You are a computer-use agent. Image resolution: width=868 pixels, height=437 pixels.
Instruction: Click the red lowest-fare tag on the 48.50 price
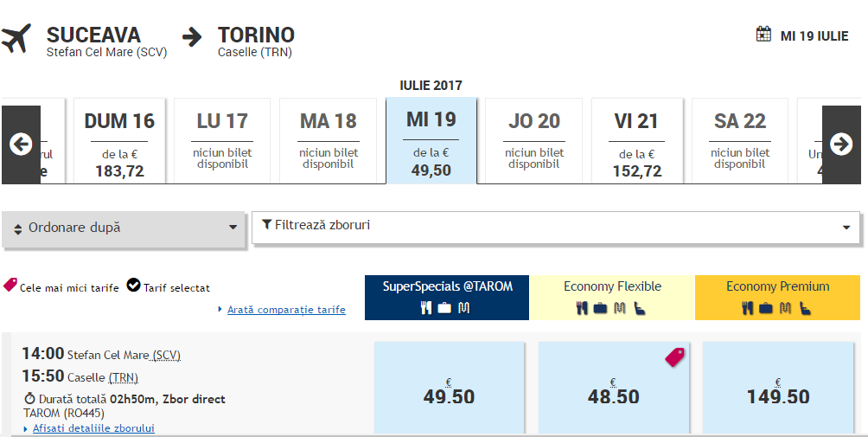[675, 357]
